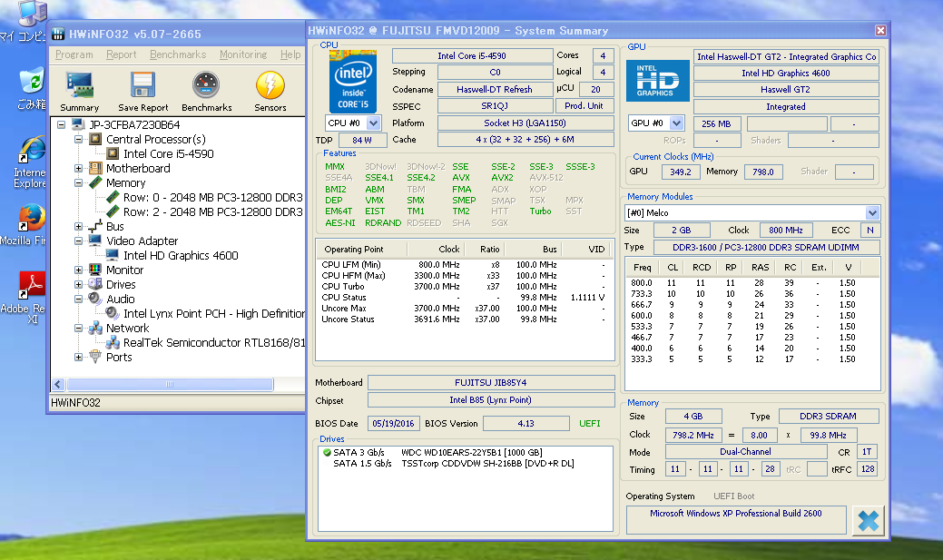Select Row: 2 - 2048 MB memory item

click(x=213, y=211)
